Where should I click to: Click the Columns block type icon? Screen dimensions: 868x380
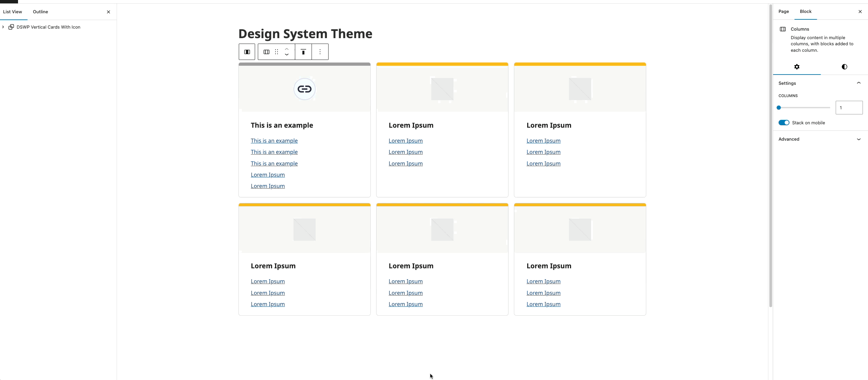(x=267, y=52)
